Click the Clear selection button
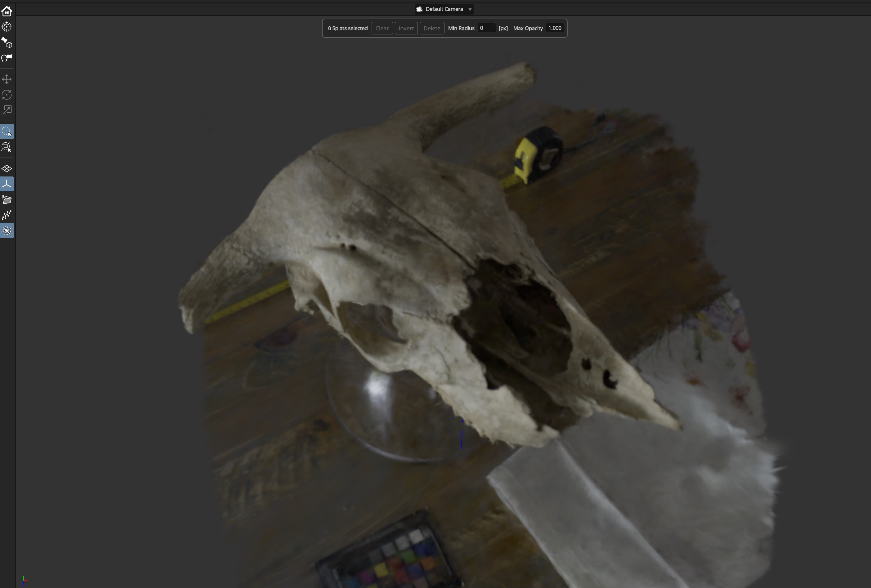Image resolution: width=871 pixels, height=588 pixels. pyautogui.click(x=382, y=28)
